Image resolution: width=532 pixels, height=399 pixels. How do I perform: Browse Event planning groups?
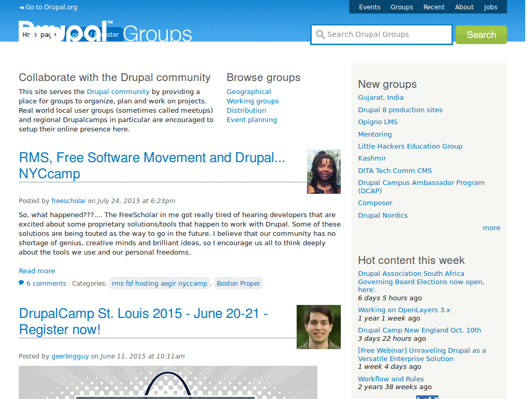pos(252,120)
